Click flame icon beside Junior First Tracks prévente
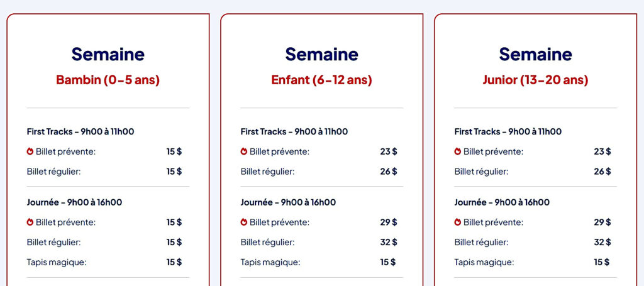 tap(458, 151)
